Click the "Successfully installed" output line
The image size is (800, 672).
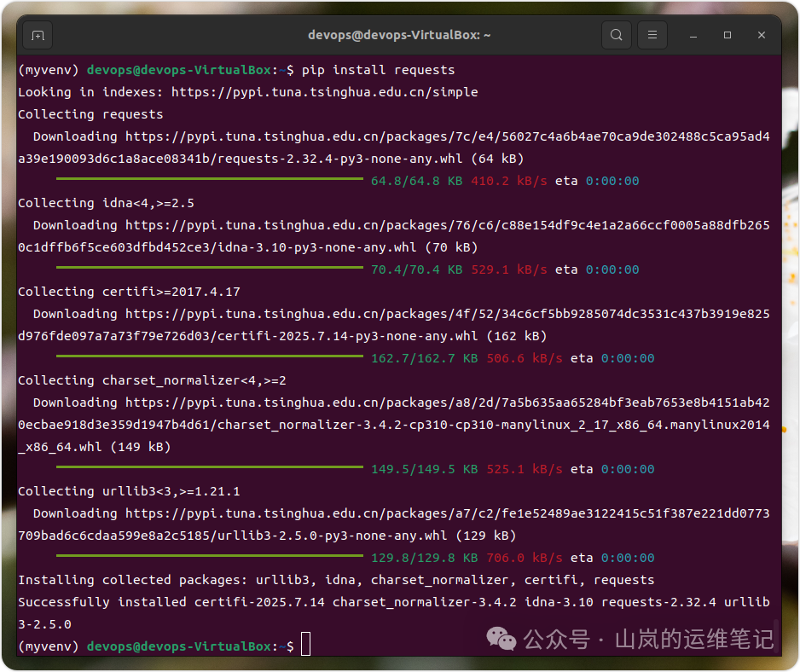392,602
